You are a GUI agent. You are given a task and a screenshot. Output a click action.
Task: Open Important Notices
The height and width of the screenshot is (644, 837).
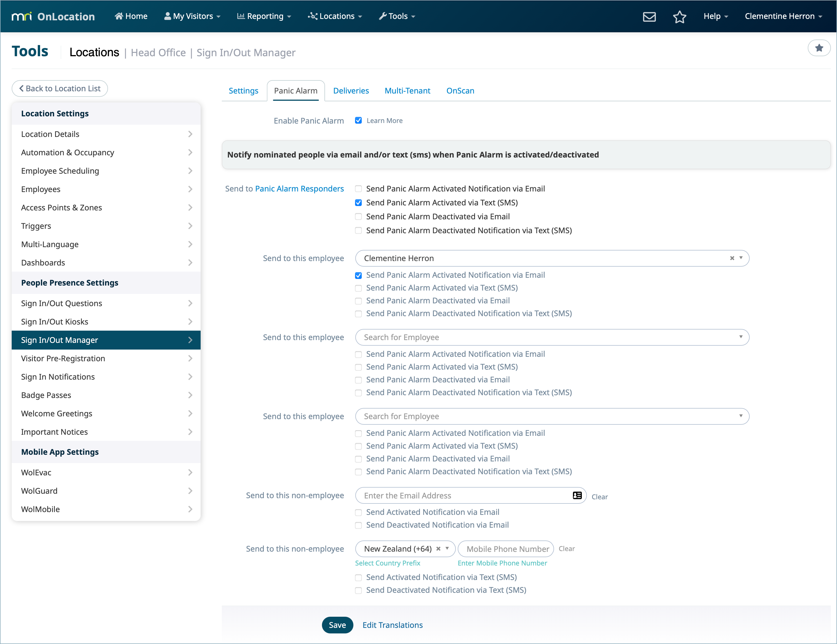point(106,432)
